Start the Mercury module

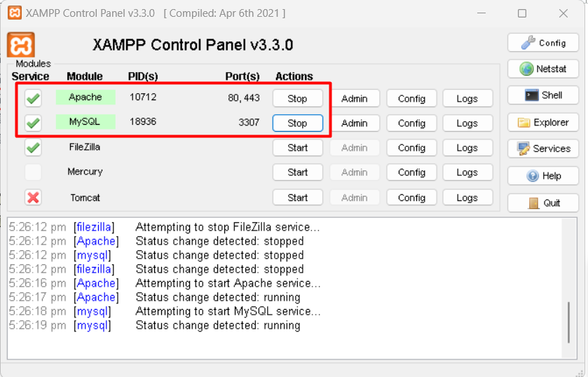point(298,172)
